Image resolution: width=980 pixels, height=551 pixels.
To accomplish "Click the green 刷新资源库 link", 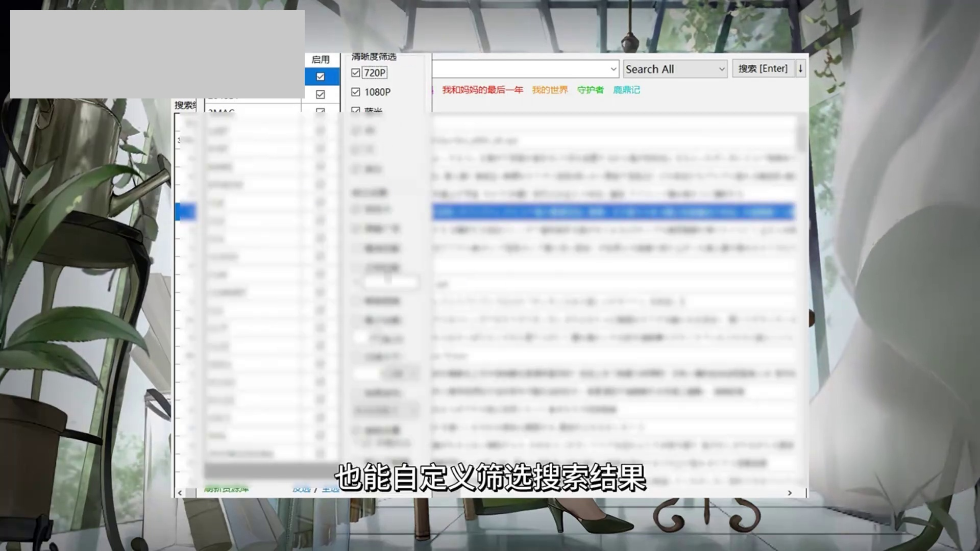I will (227, 489).
